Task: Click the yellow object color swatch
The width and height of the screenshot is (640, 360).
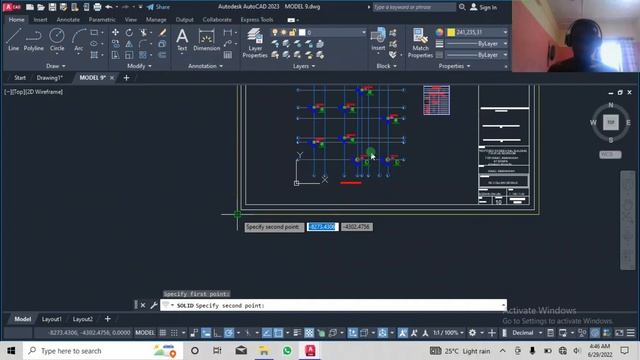Action: (x=451, y=32)
